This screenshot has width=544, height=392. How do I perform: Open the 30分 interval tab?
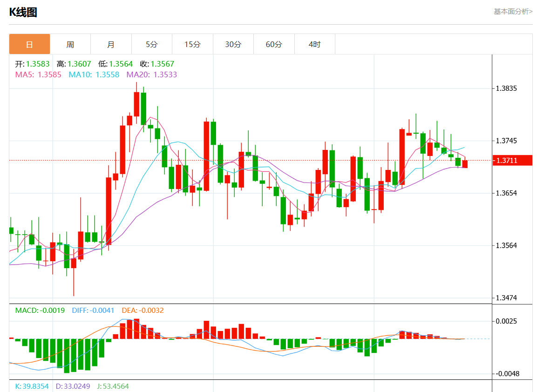233,44
